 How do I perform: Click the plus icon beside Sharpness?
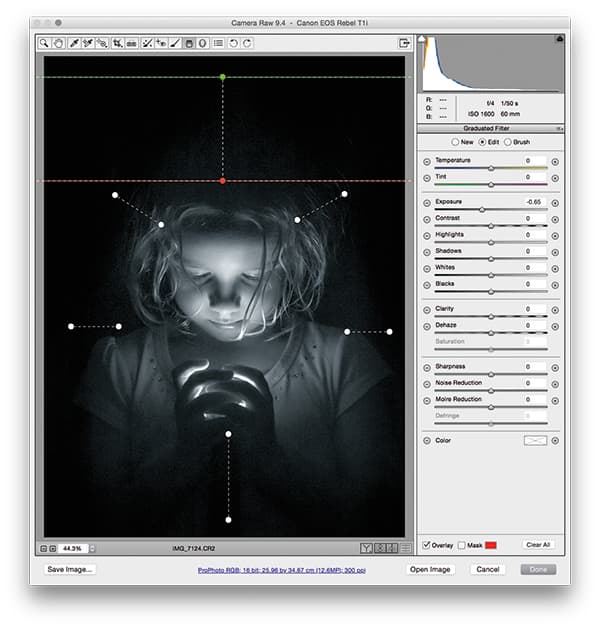555,368
